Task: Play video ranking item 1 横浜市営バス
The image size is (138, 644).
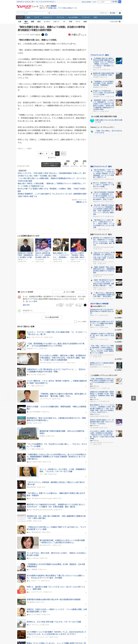Action: (x=119, y=240)
